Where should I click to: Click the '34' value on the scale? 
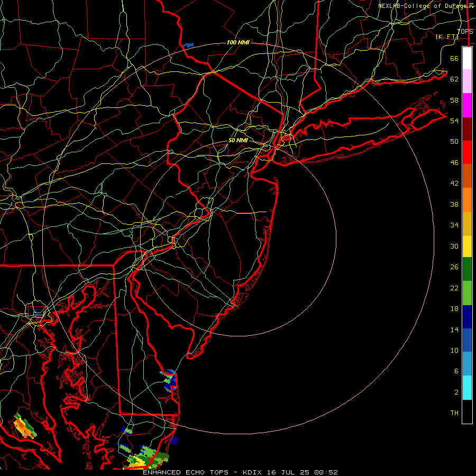[x=454, y=225]
